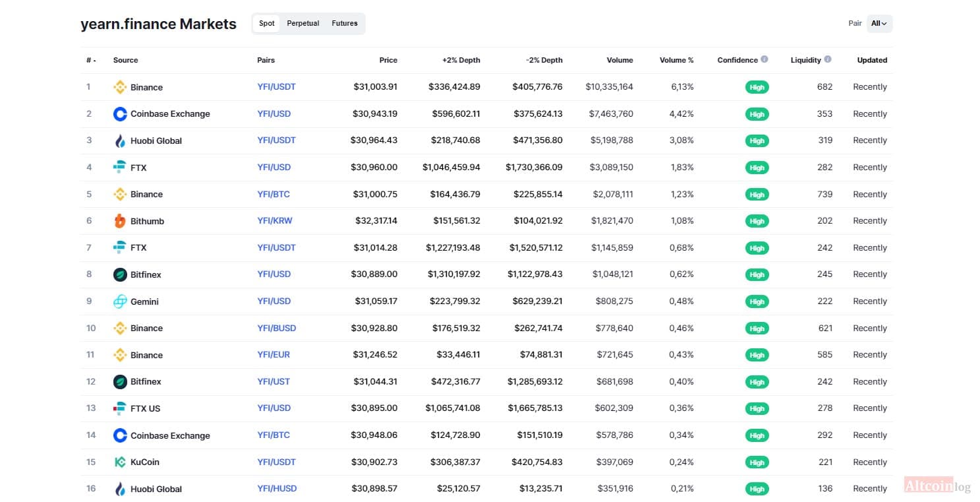980x502 pixels.
Task: Sort the table by Price header
Action: [388, 60]
